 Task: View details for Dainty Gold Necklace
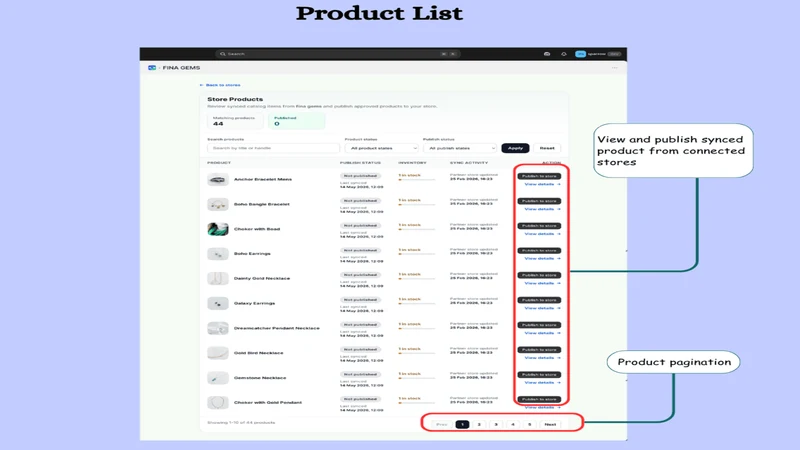tap(542, 283)
